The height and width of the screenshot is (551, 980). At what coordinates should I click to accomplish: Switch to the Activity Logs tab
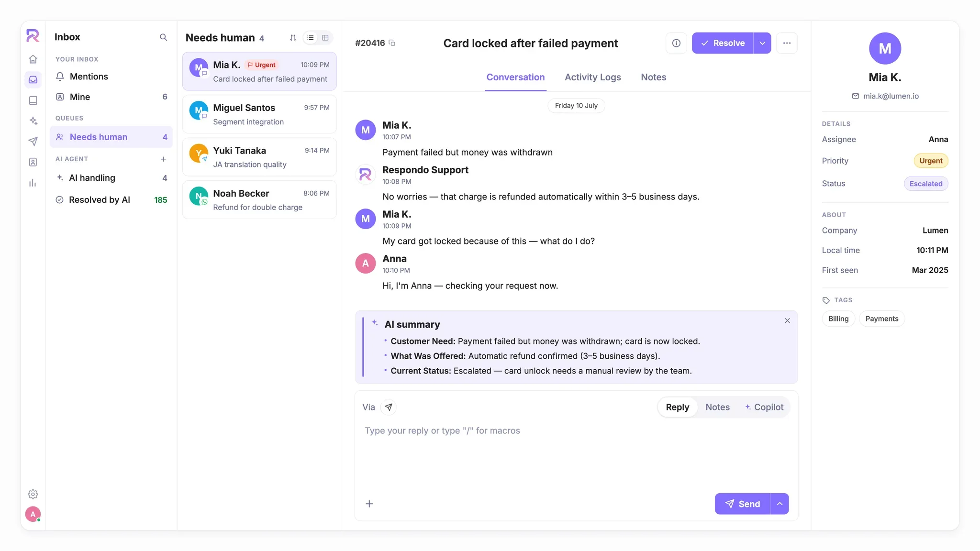[592, 77]
